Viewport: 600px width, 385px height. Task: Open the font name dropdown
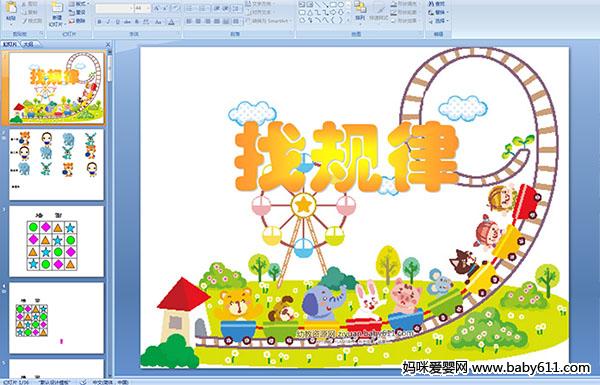click(131, 8)
